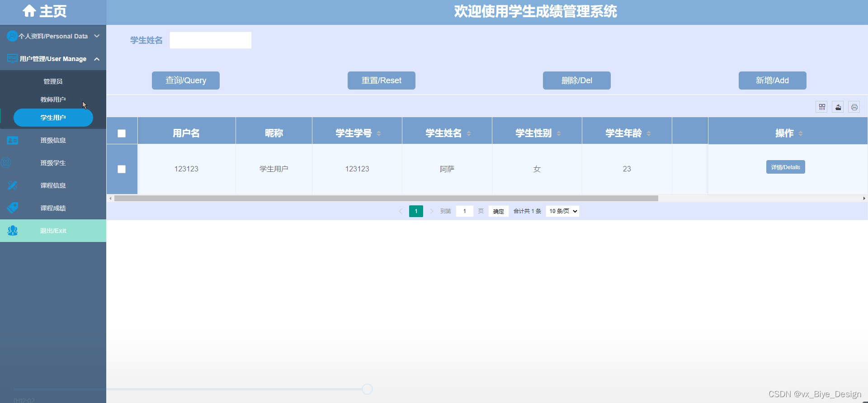The height and width of the screenshot is (403, 868).
Task: Sort by 学生年龄 column arrows
Action: pyautogui.click(x=649, y=133)
